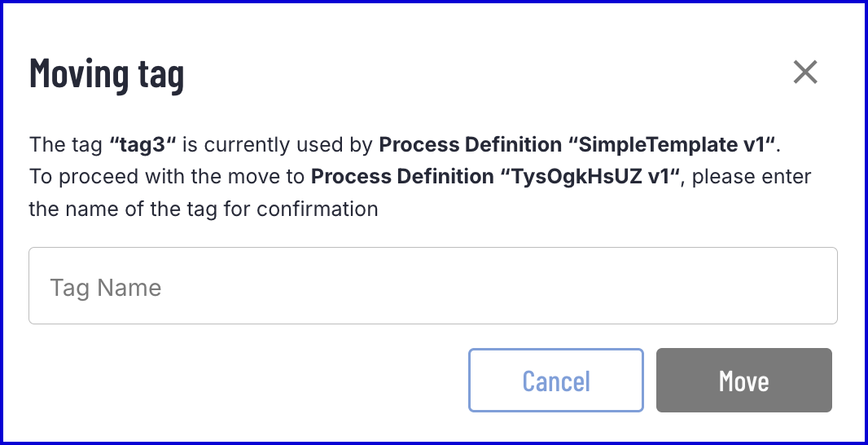Click the "Moving tag" dialog heading
Screen dimensions: 868x445
click(x=107, y=73)
